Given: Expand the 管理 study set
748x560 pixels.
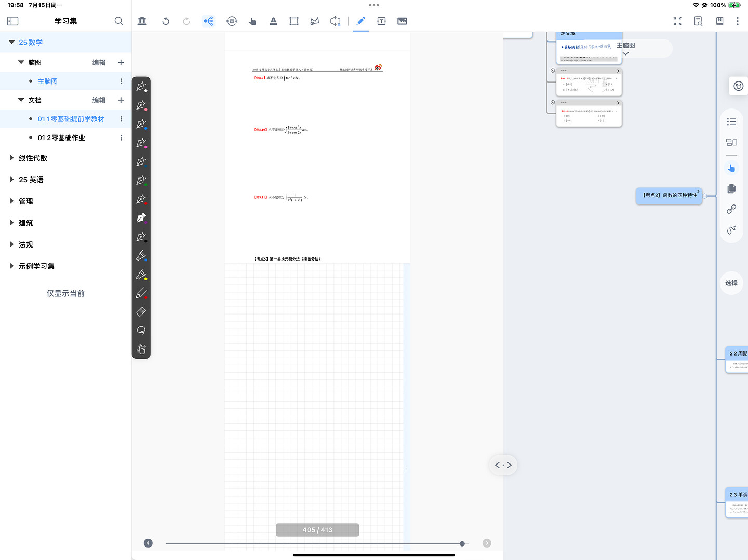Looking at the screenshot, I should click(x=11, y=201).
